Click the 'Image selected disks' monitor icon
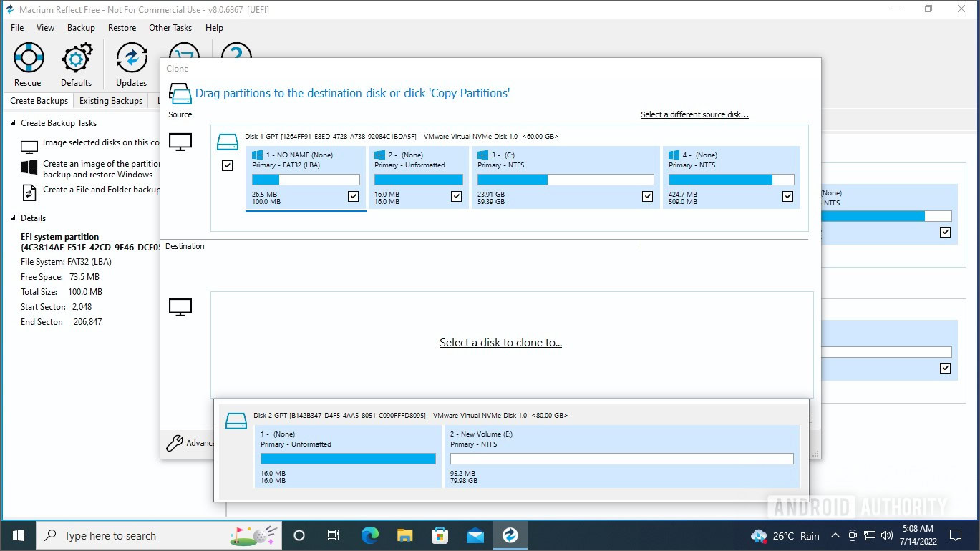 (29, 147)
